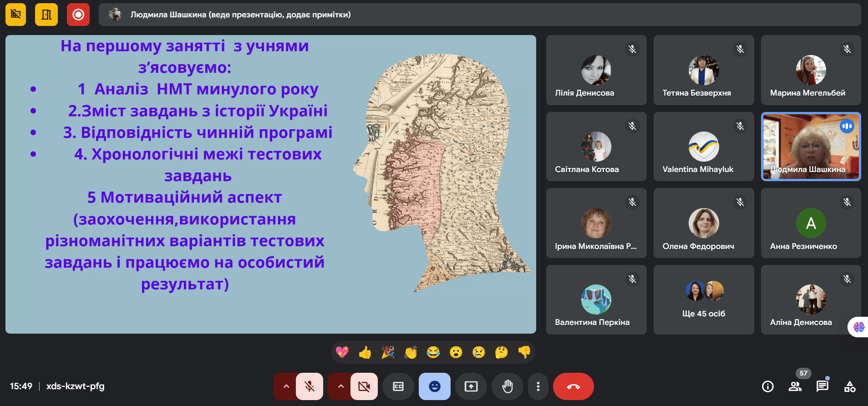The width and height of the screenshot is (868, 406).
Task: Open more options three-dot menu
Action: coord(538,386)
